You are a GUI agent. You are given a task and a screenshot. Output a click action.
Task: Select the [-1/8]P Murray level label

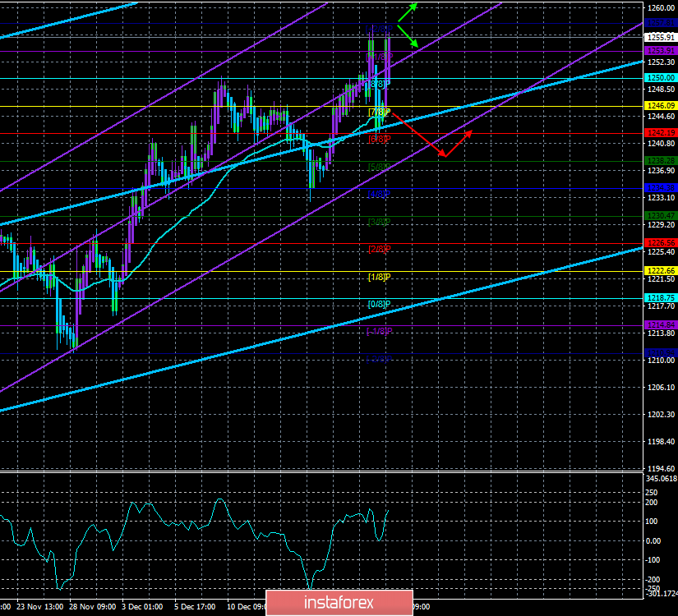(379, 331)
